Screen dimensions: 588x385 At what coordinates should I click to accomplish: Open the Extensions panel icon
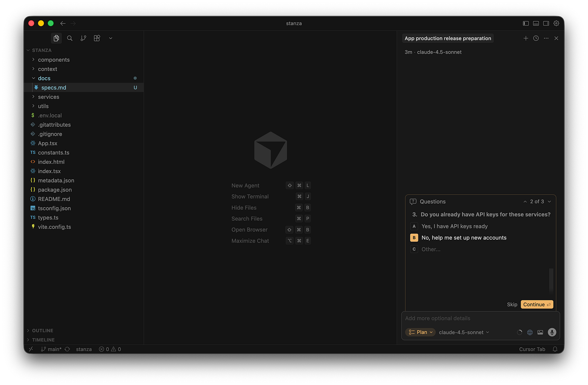click(x=97, y=38)
